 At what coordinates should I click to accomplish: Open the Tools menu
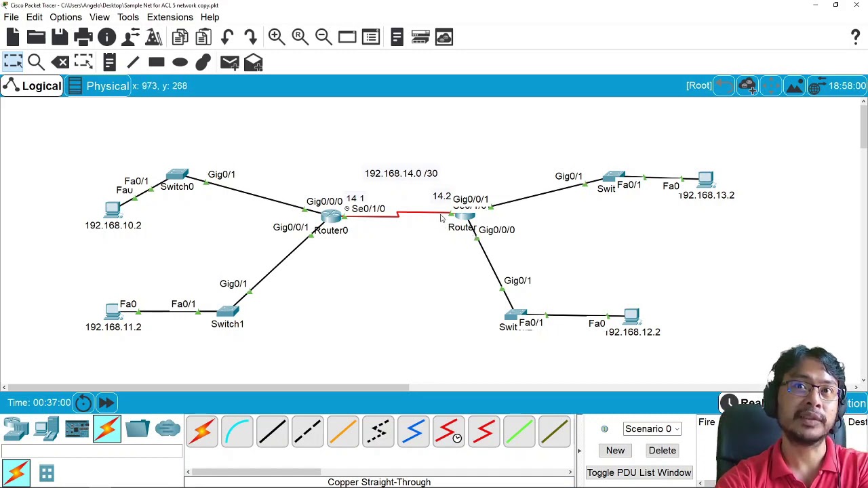coord(127,17)
